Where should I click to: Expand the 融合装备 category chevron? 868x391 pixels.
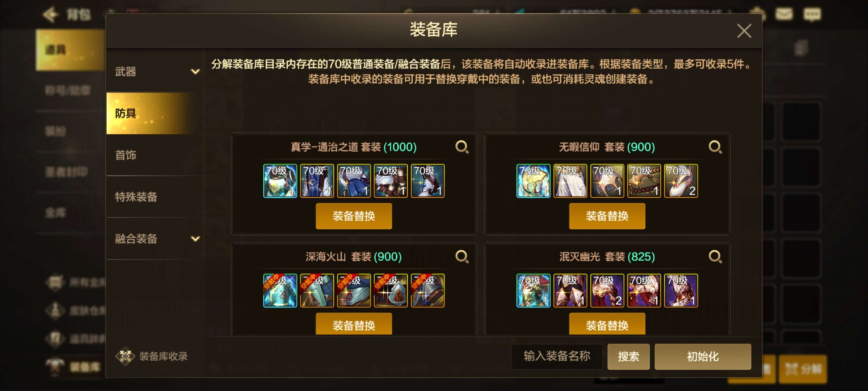(x=195, y=239)
